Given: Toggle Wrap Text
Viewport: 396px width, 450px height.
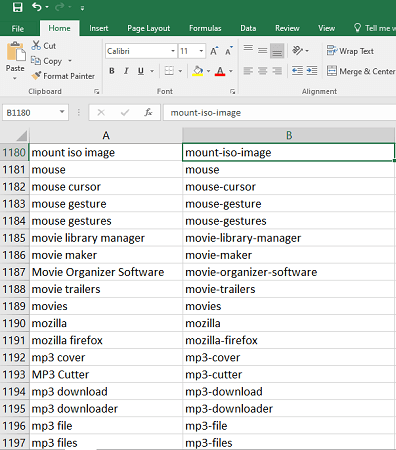Looking at the screenshot, I should click(350, 51).
